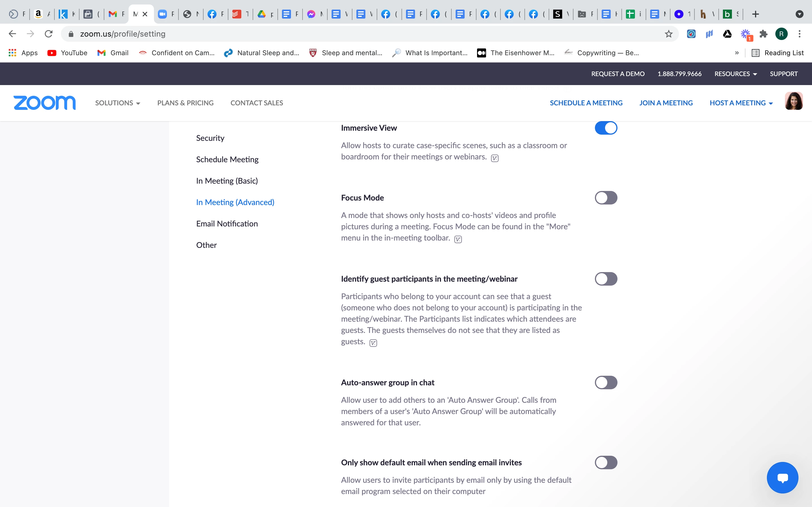
Task: Open the Resources dropdown
Action: coord(736,74)
